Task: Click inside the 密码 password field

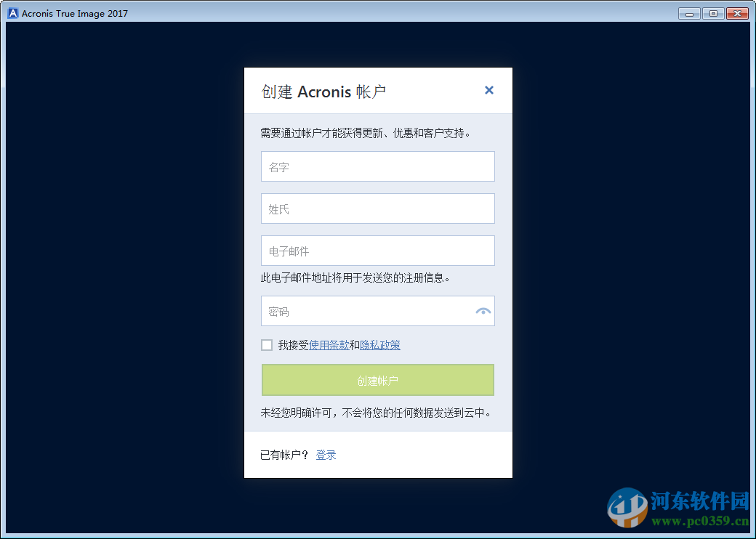Action: pyautogui.click(x=363, y=311)
